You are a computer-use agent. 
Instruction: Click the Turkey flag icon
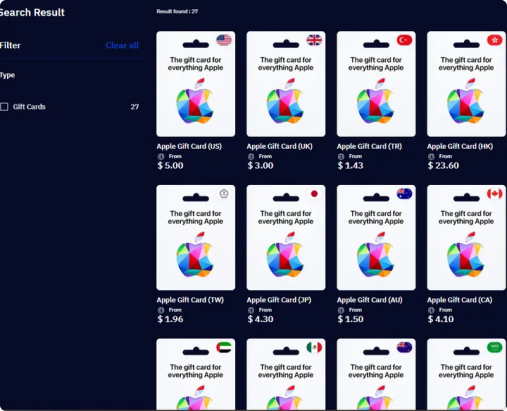click(x=404, y=40)
